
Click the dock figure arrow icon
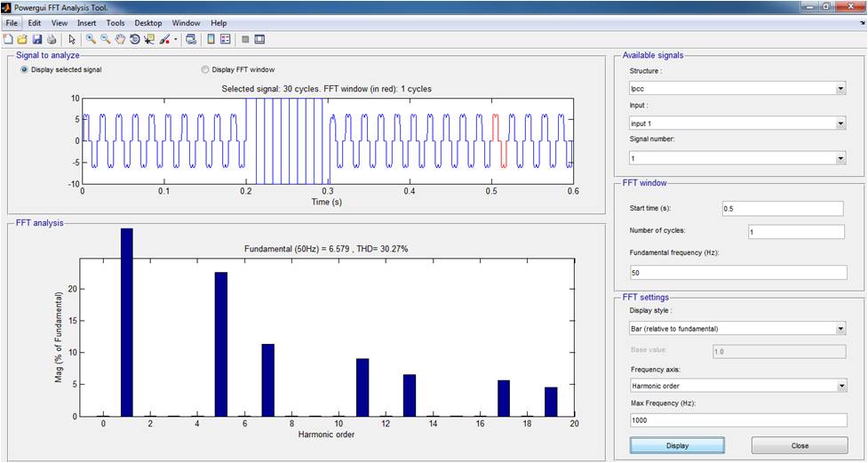863,23
